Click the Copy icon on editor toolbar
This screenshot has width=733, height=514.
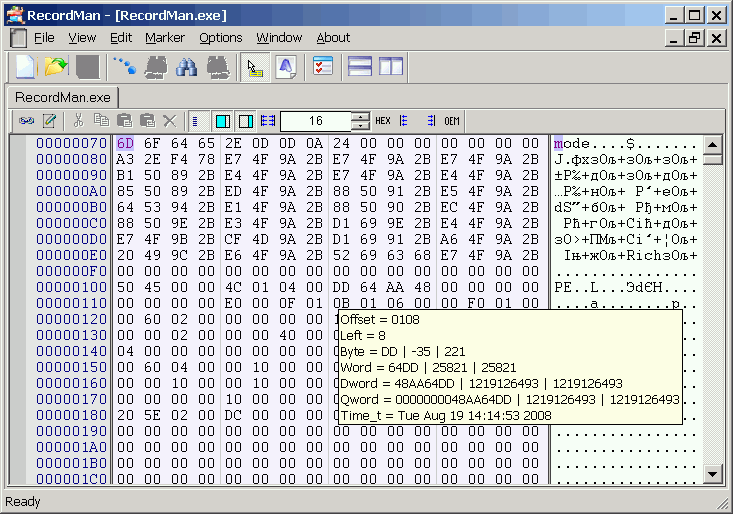pos(101,121)
